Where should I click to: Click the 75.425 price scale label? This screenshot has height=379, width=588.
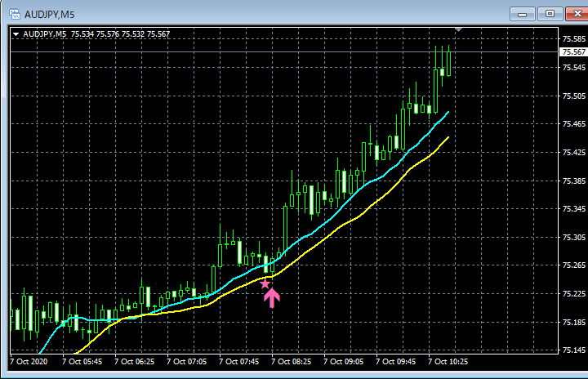point(574,153)
